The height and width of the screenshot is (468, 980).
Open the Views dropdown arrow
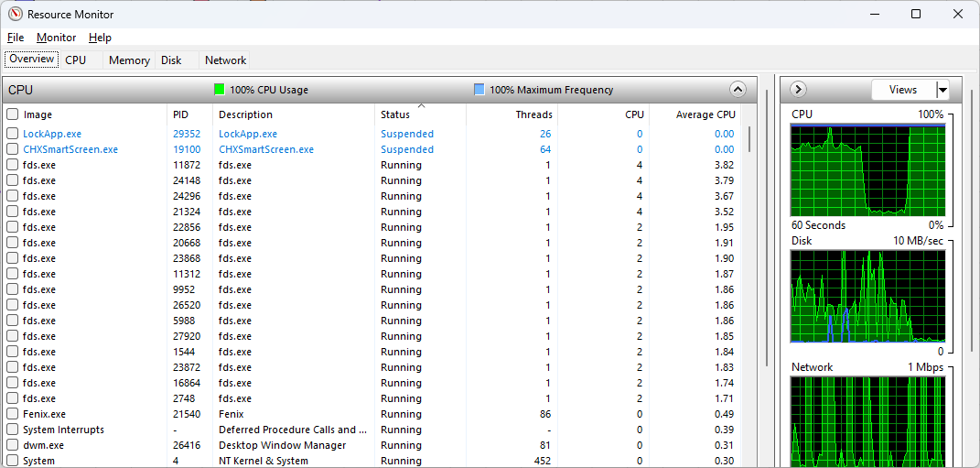(x=942, y=90)
